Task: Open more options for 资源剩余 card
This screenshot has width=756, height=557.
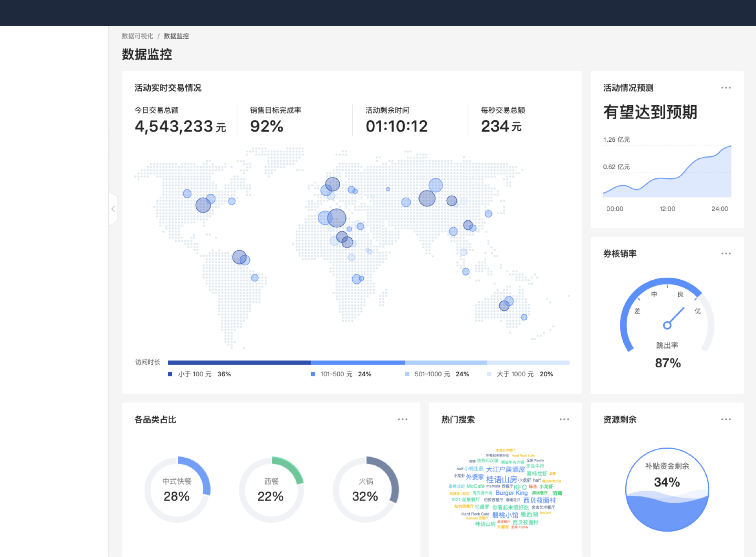Action: [726, 419]
